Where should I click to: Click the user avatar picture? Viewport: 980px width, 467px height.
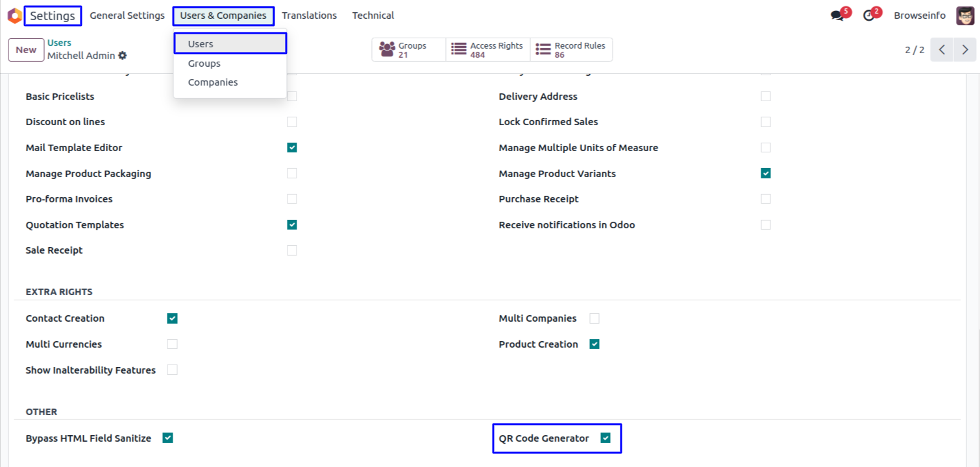[x=965, y=16]
